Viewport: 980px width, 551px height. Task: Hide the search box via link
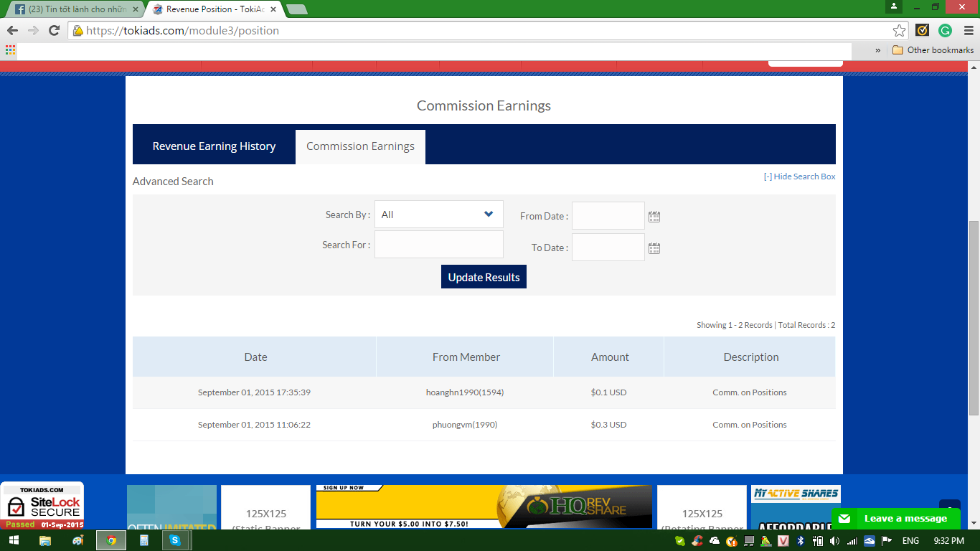(799, 176)
